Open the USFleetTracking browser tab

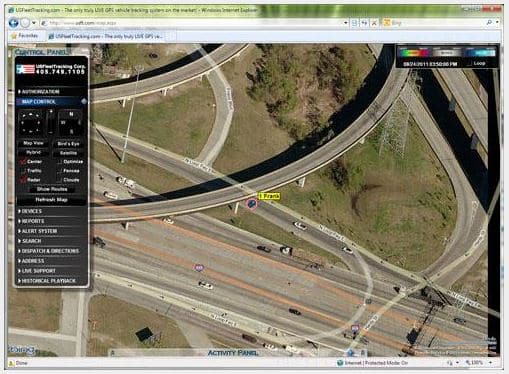click(x=106, y=36)
